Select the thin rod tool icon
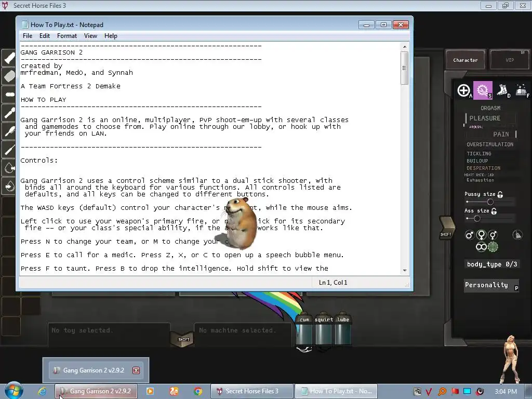 click(x=9, y=149)
